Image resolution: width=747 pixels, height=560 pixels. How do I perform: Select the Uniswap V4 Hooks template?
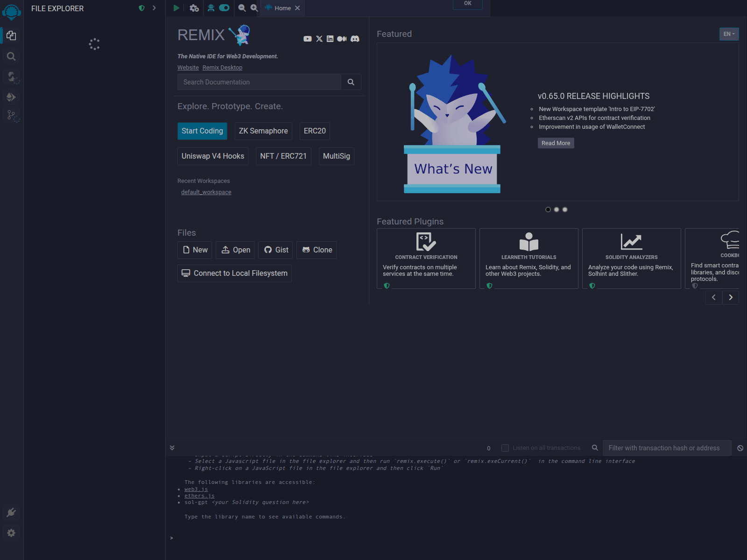213,156
